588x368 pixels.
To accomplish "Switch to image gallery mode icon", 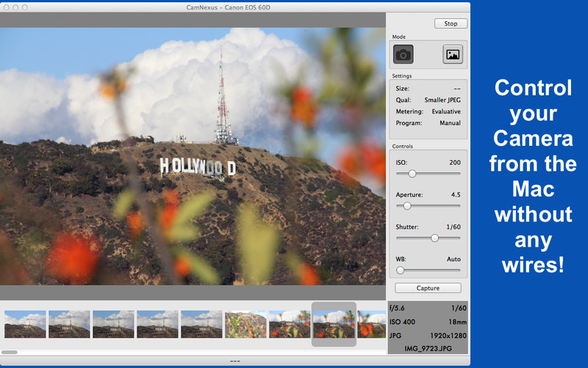I will 453,54.
